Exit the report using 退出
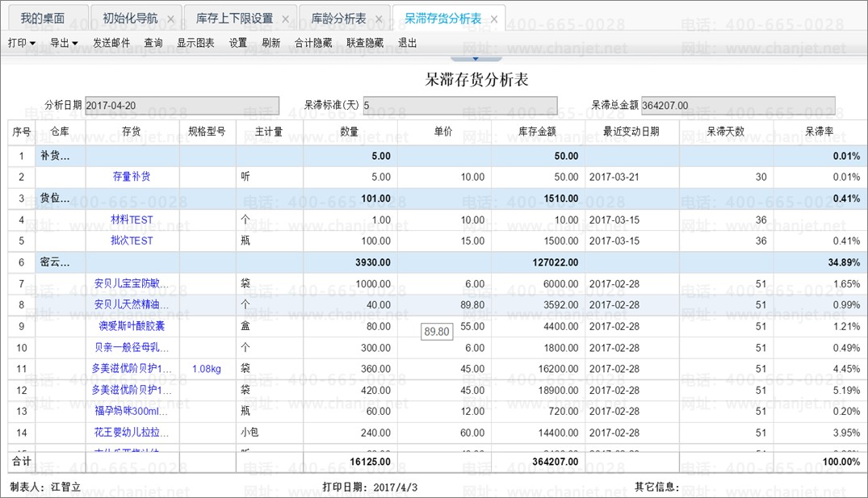Viewport: 868px width, 498px height. [x=408, y=43]
